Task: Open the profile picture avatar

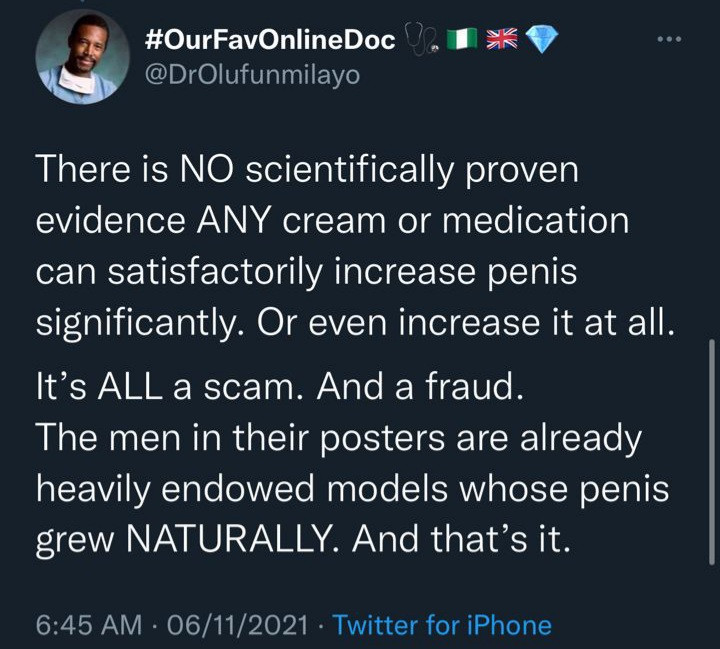Action: (x=83, y=58)
